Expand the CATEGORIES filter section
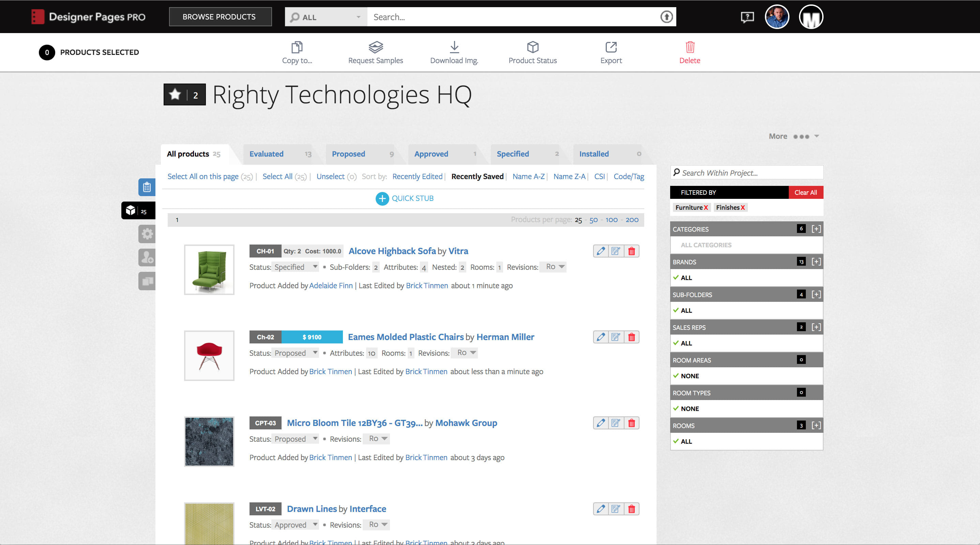980x545 pixels. (x=816, y=229)
